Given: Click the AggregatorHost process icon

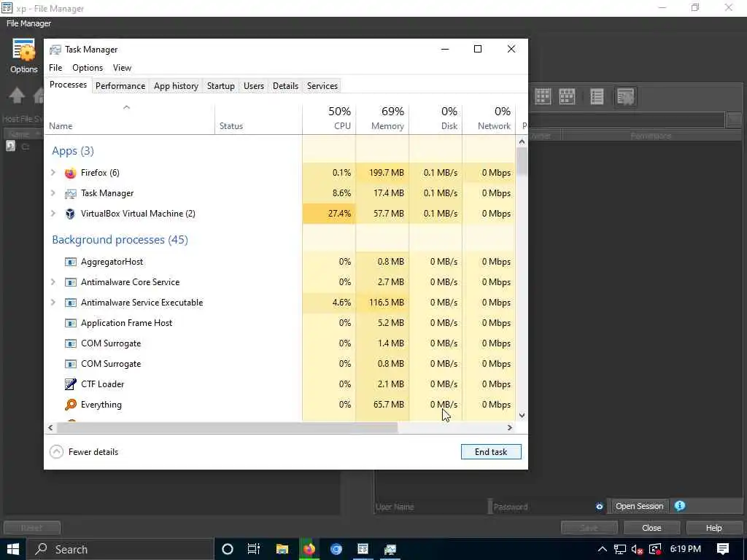Looking at the screenshot, I should tap(71, 262).
